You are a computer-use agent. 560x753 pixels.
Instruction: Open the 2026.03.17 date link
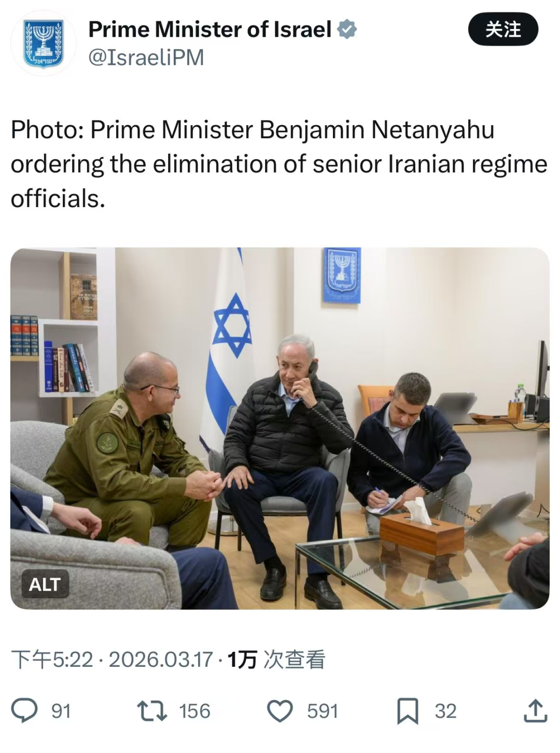coord(161,660)
